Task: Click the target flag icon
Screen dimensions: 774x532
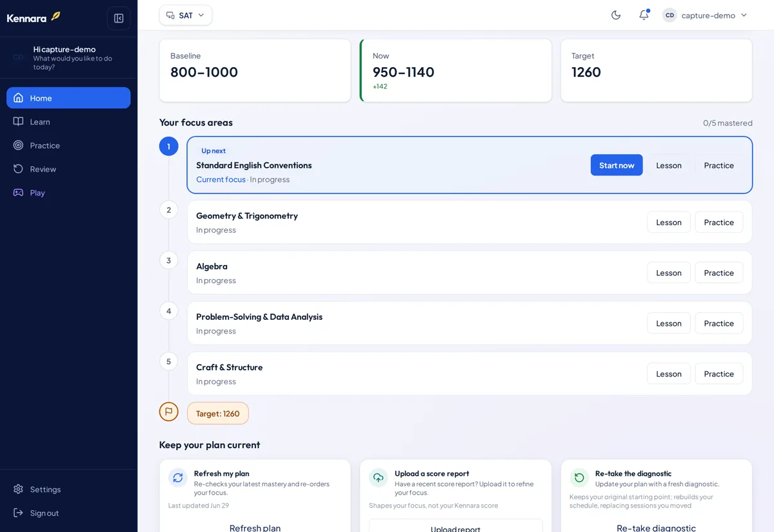Action: [x=169, y=411]
